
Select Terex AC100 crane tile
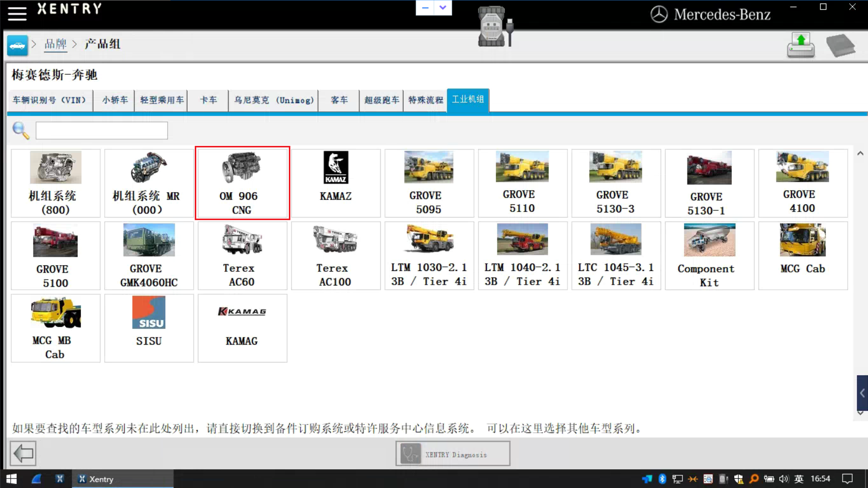click(336, 256)
